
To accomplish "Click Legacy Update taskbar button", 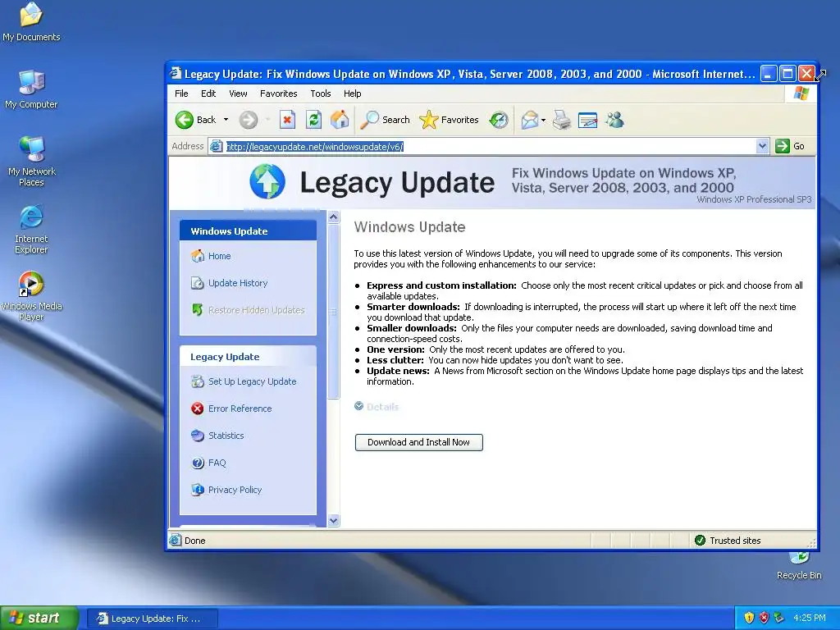I will pyautogui.click(x=152, y=619).
